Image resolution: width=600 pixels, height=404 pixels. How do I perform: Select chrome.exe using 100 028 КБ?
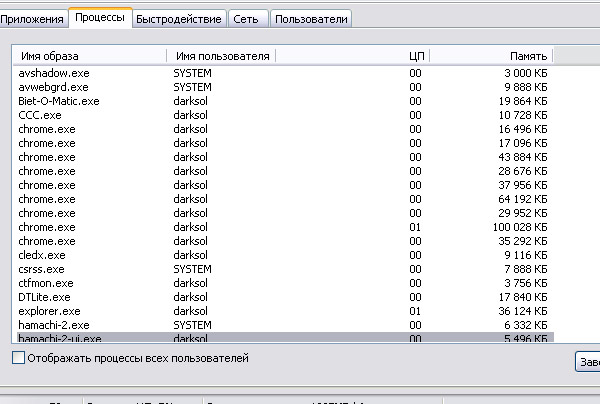(x=284, y=227)
